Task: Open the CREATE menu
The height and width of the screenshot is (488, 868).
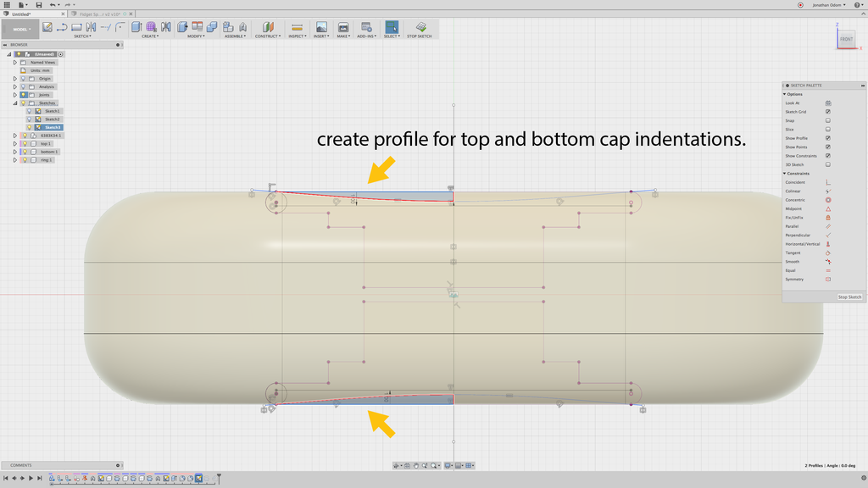Action: point(149,36)
